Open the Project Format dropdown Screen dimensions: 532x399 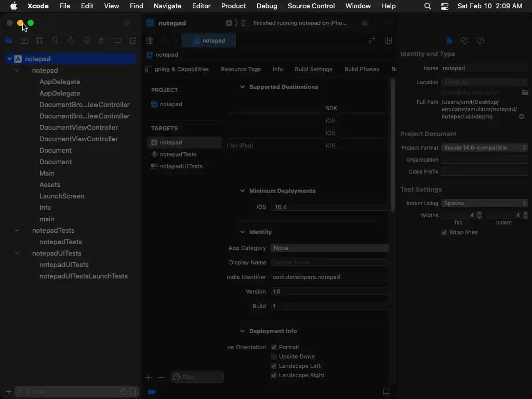click(485, 148)
